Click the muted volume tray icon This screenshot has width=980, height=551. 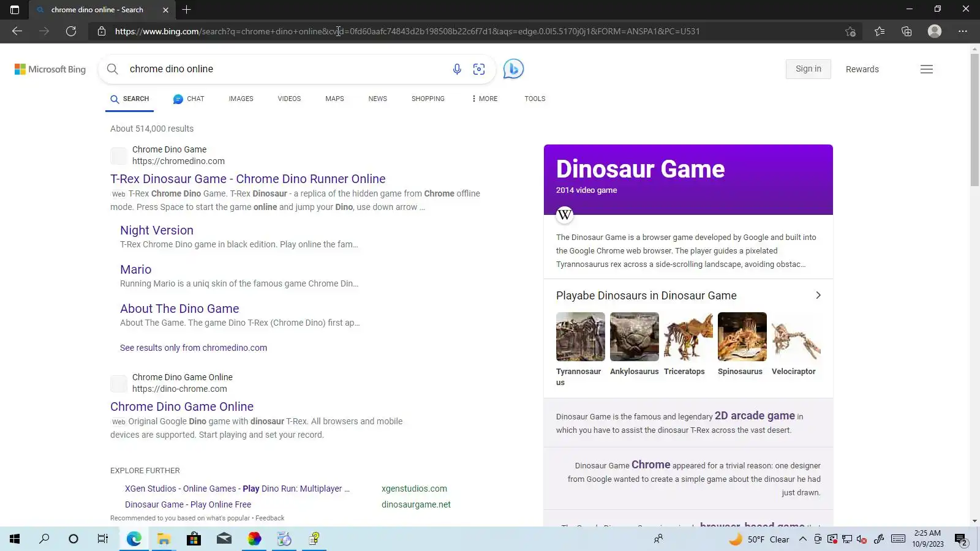coord(862,539)
